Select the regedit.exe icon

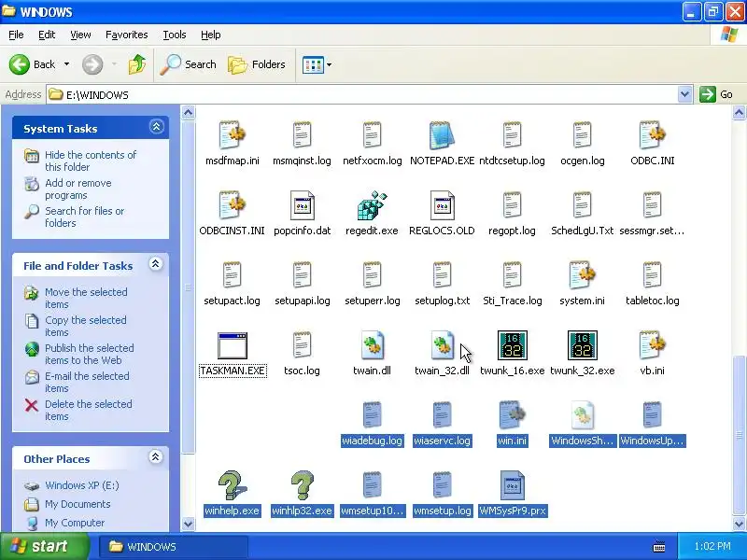[372, 205]
